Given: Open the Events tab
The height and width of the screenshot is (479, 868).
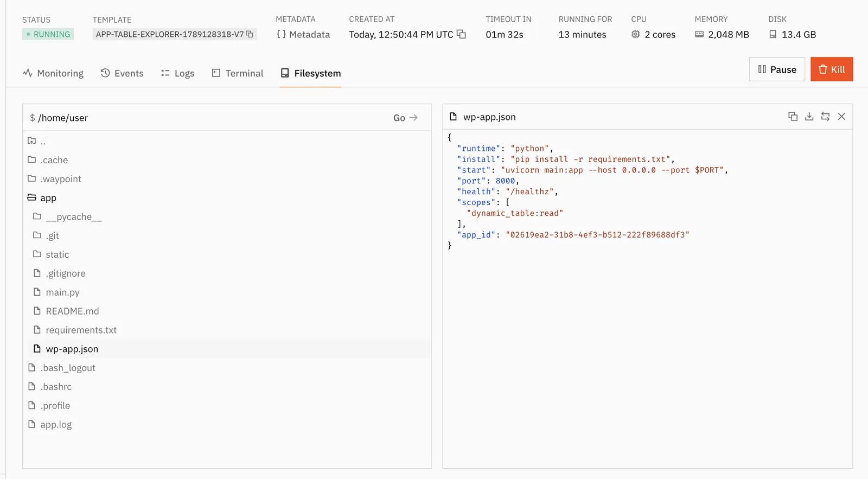Looking at the screenshot, I should coord(122,73).
